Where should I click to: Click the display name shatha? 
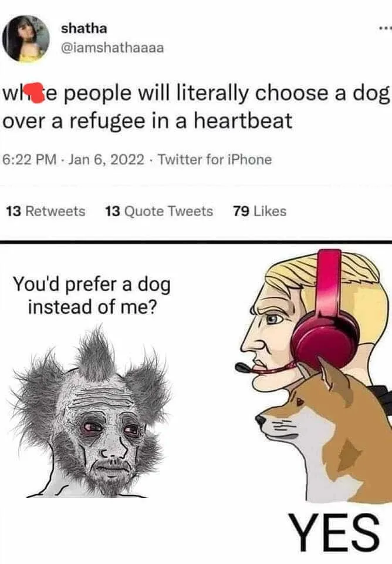coord(84,28)
